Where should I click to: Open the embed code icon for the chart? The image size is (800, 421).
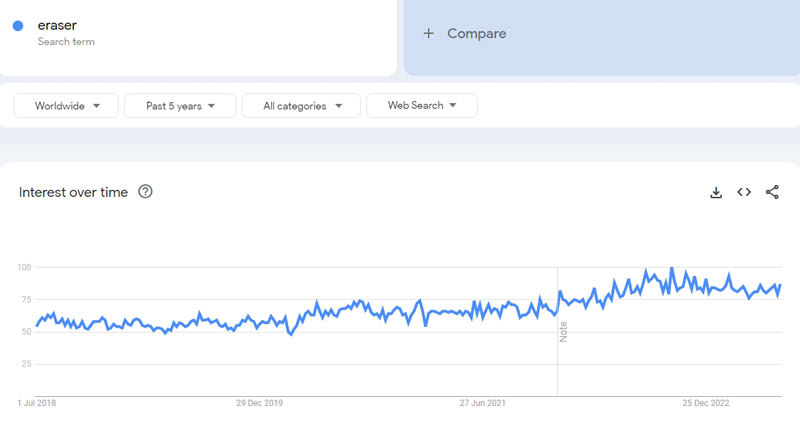point(744,193)
